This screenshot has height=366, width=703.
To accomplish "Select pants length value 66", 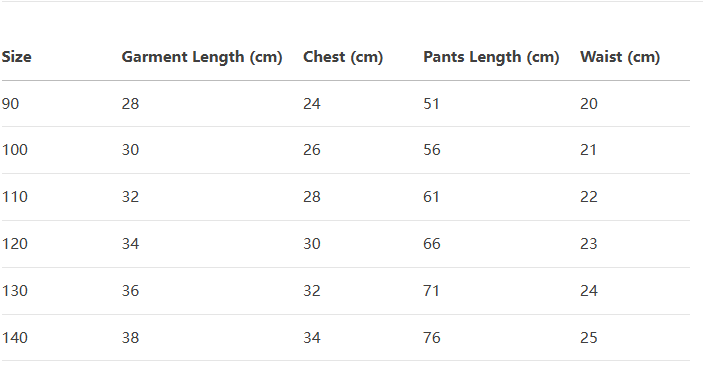I will coord(432,244).
